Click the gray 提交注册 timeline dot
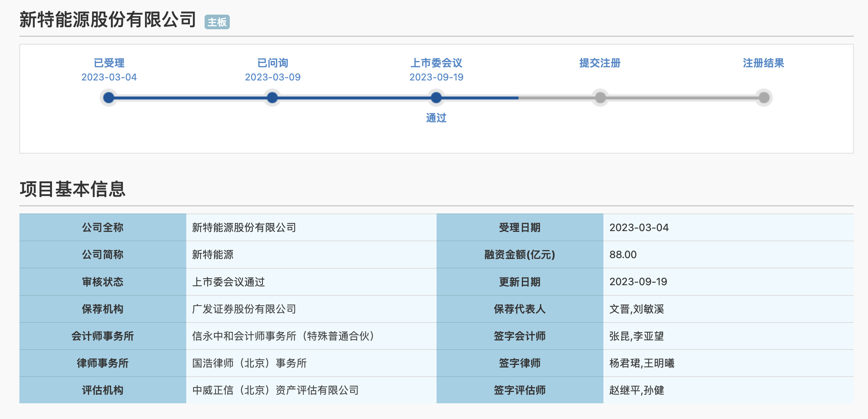868x419 pixels. [600, 98]
